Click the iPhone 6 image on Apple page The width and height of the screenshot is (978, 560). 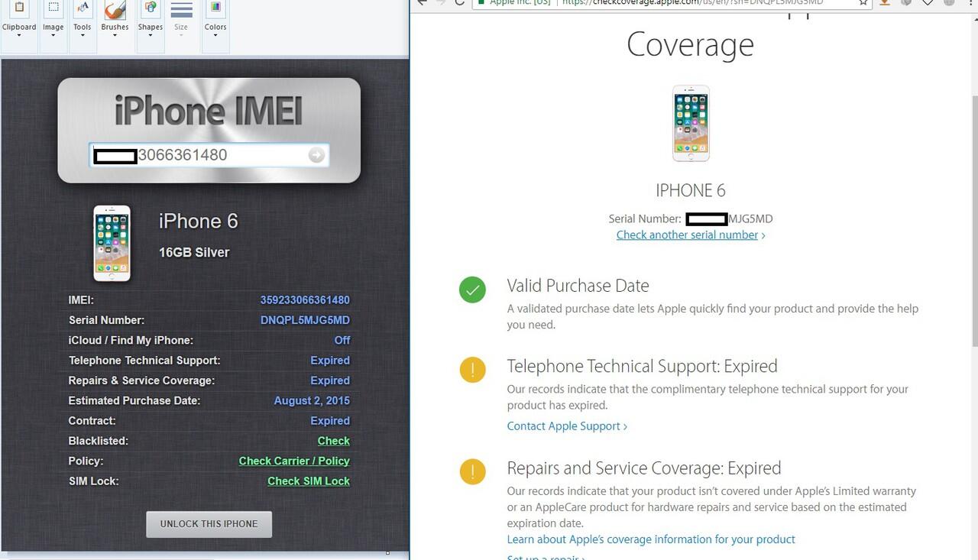pyautogui.click(x=691, y=123)
